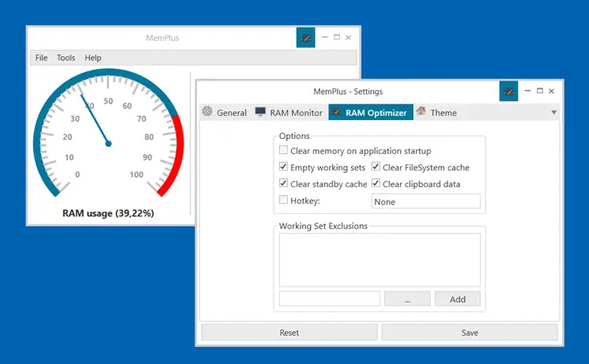Minimize the MemPlus main window

pyautogui.click(x=325, y=37)
